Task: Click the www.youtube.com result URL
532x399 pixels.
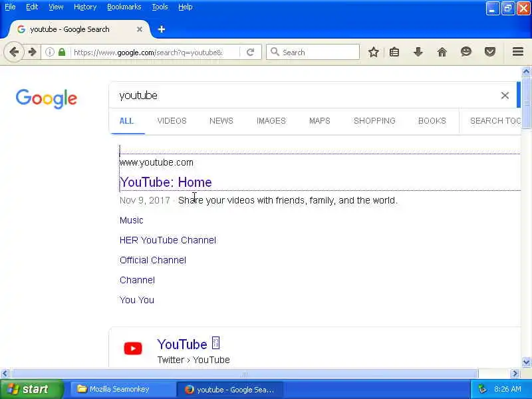Action: (156, 162)
